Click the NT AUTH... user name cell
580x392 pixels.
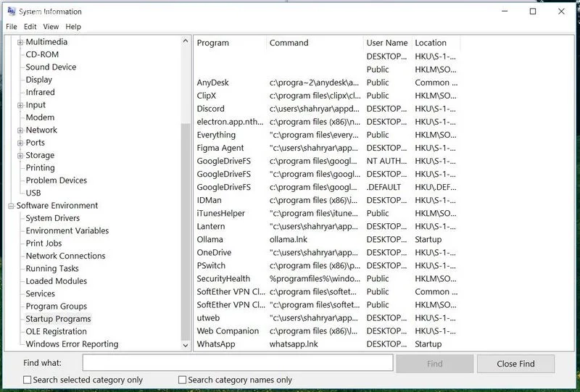pos(386,161)
